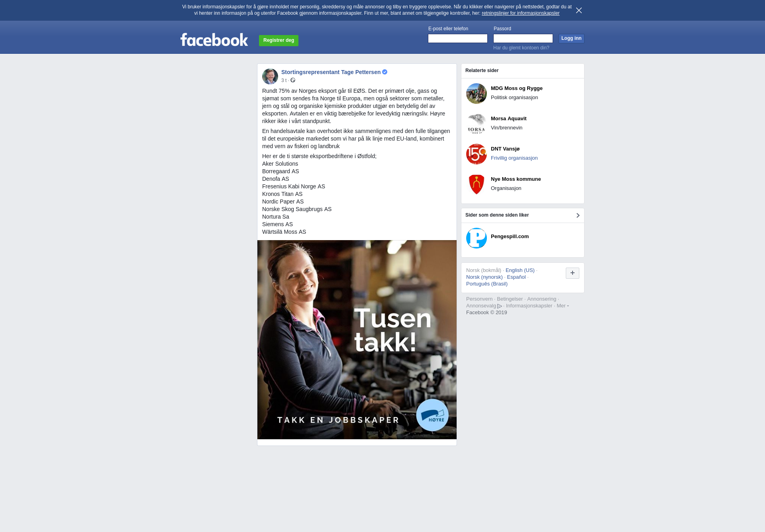Switch language to English (US)
This screenshot has height=532, width=765.
520,270
